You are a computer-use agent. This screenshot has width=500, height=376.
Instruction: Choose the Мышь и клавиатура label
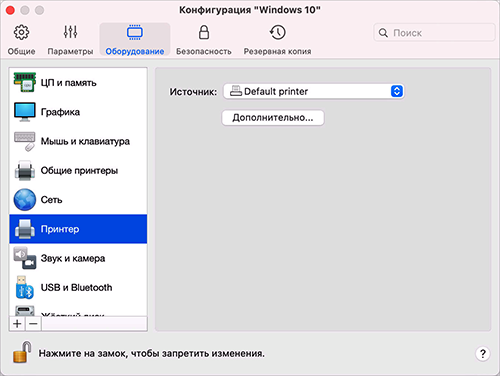pyautogui.click(x=85, y=141)
